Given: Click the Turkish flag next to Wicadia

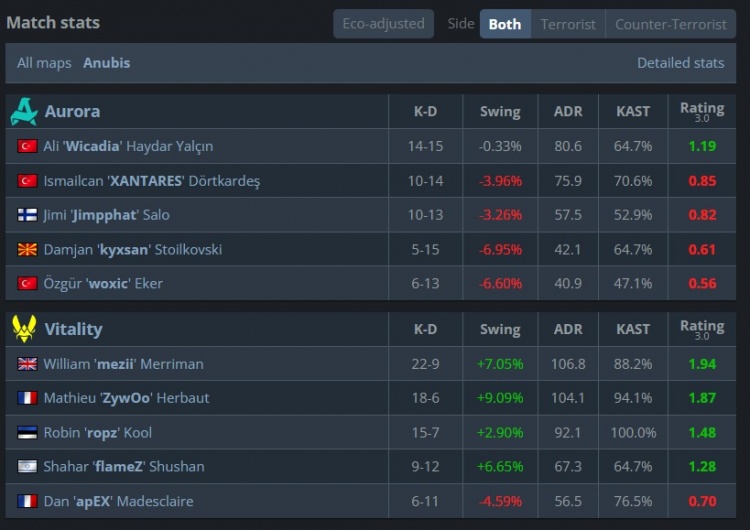Looking at the screenshot, I should [27, 146].
